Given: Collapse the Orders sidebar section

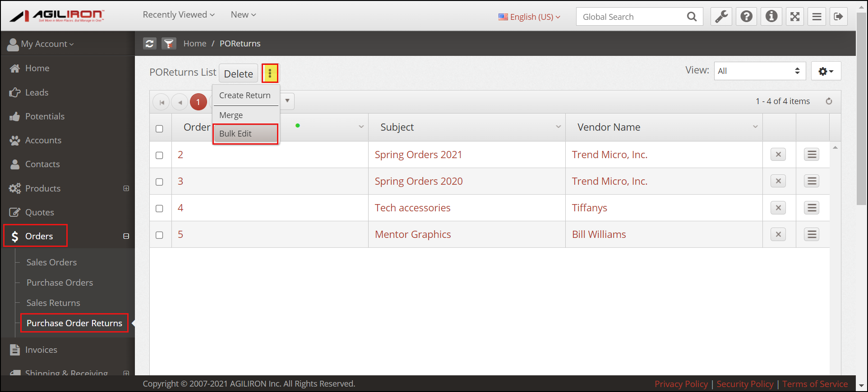Looking at the screenshot, I should pyautogui.click(x=126, y=236).
